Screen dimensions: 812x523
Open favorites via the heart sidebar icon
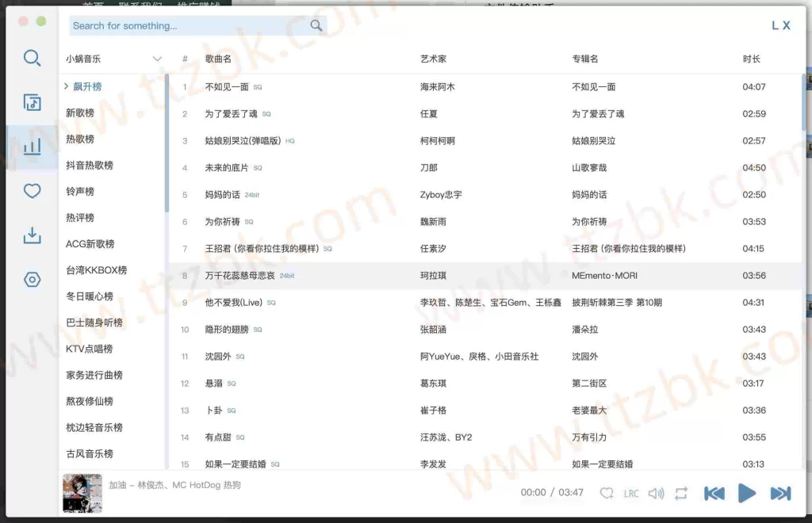tap(32, 191)
